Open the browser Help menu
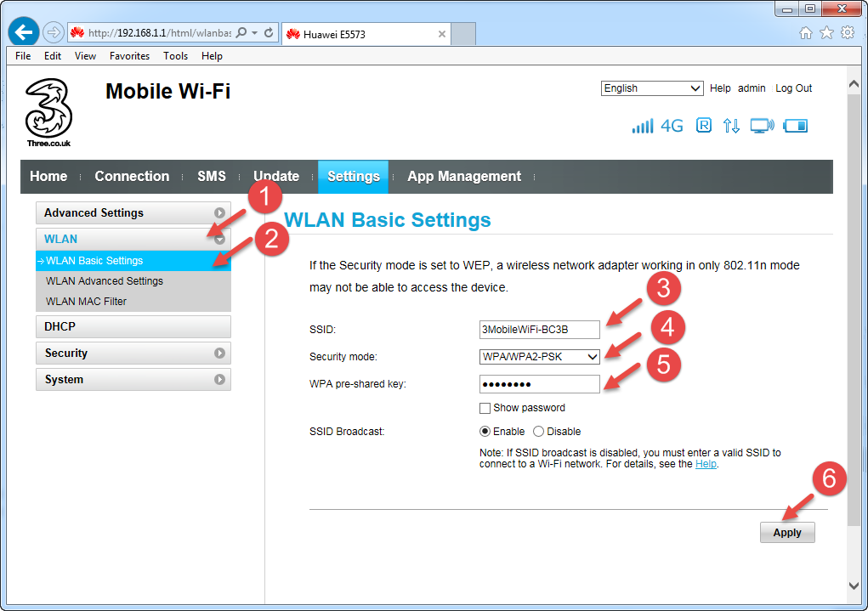The image size is (868, 611). coord(212,56)
